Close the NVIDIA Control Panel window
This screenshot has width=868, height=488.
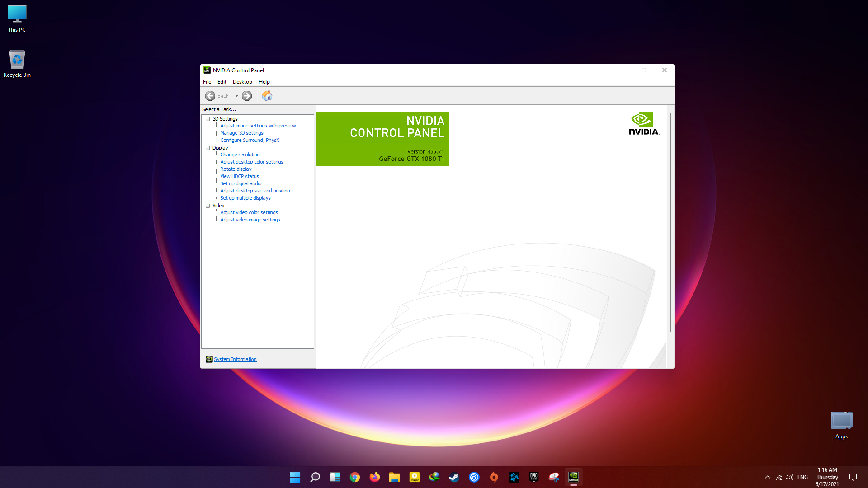(665, 70)
